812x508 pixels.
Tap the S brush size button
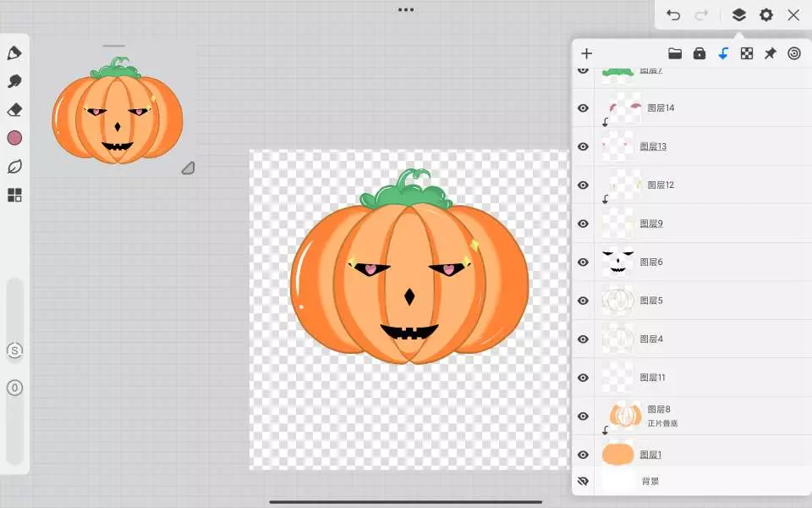14,351
